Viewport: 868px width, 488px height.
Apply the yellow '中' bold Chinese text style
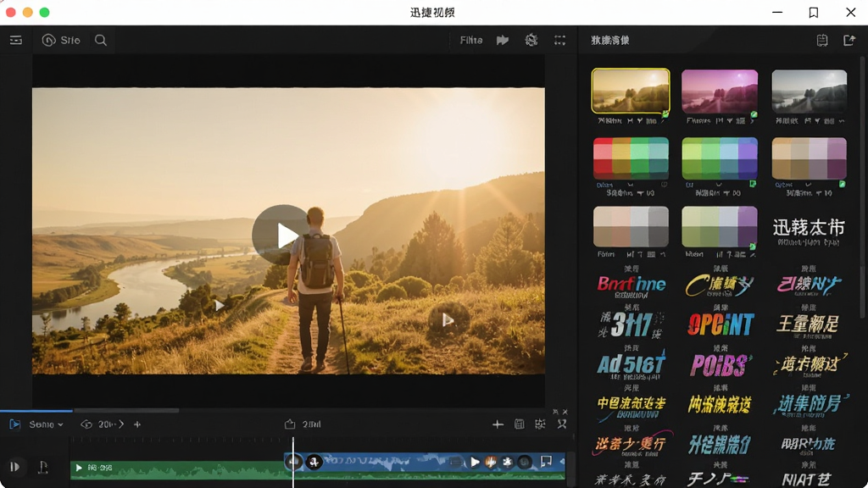631,406
